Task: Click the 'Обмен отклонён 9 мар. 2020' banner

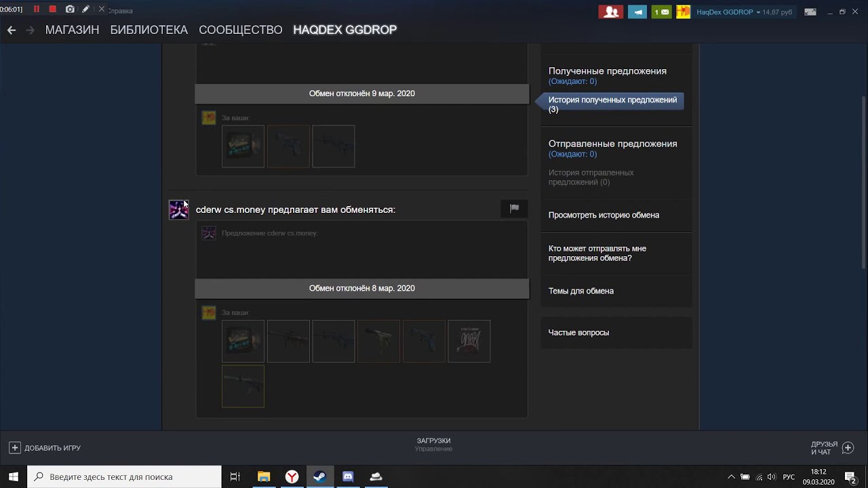Action: point(361,94)
